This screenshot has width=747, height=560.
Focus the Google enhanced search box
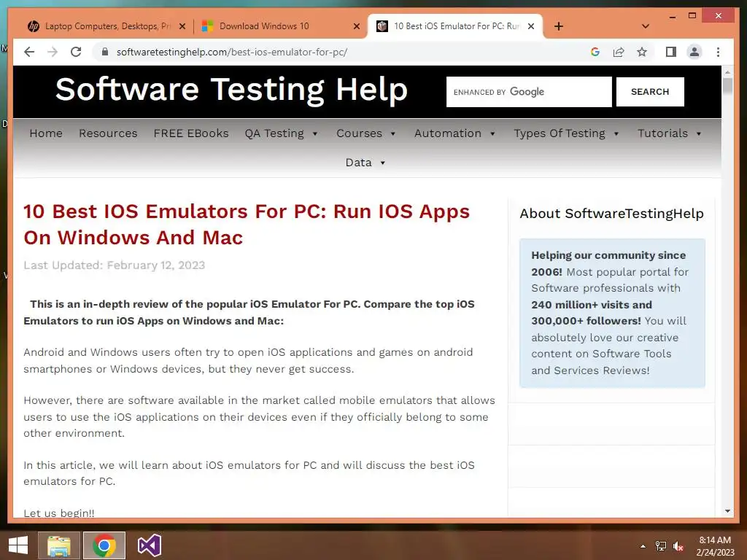tap(529, 92)
